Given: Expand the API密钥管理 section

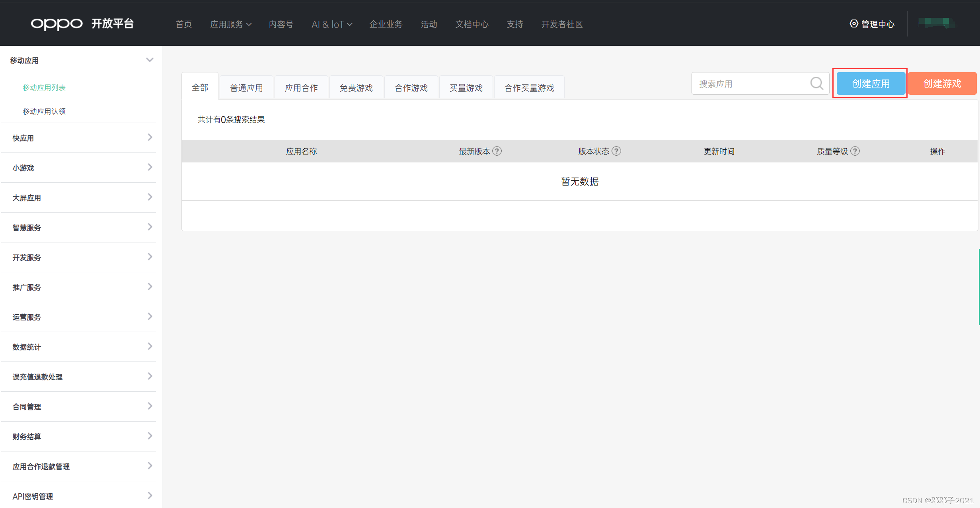Looking at the screenshot, I should (x=150, y=496).
